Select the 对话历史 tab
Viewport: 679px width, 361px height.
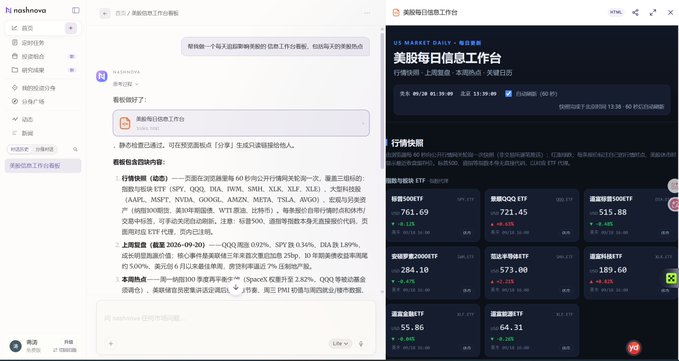click(x=19, y=149)
